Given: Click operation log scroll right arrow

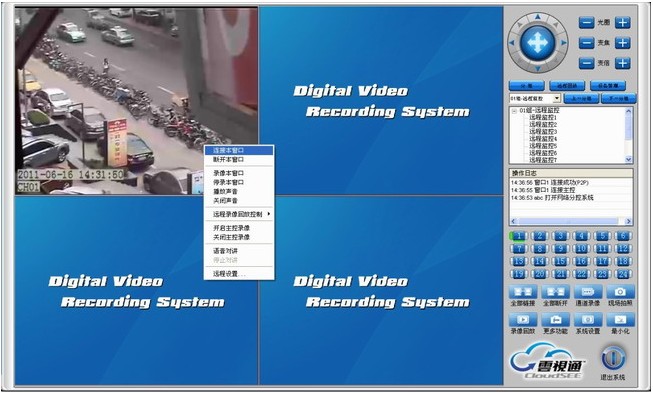Looking at the screenshot, I should pos(628,221).
